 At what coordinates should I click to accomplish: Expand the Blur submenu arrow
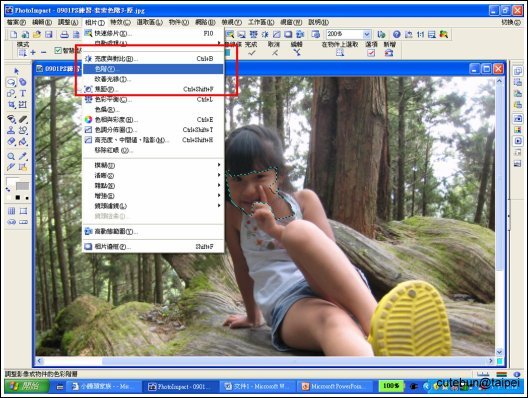point(219,165)
